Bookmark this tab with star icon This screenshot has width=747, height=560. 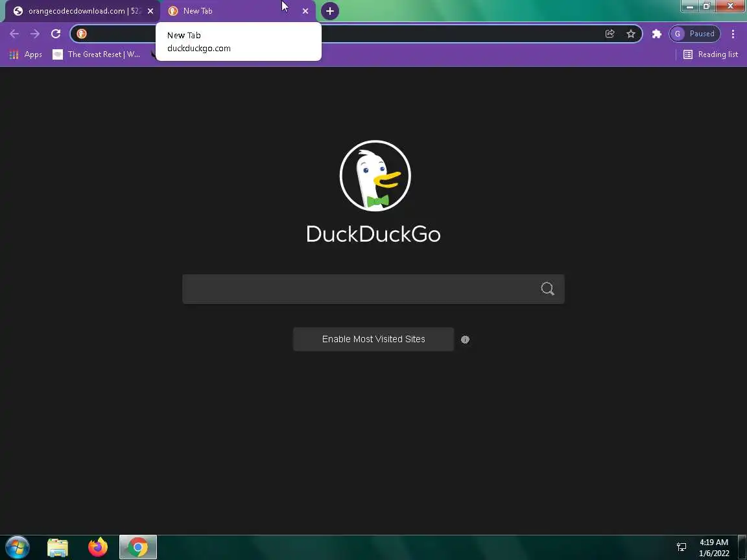631,34
